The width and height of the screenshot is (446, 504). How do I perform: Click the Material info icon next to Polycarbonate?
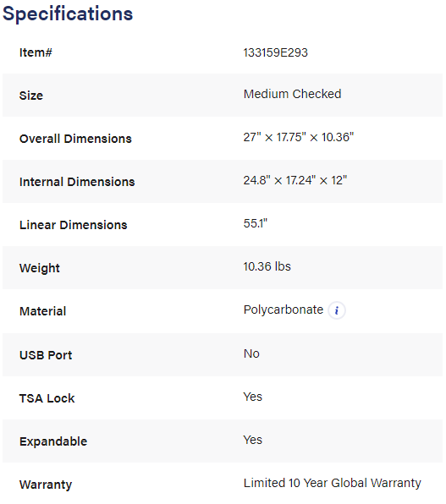coord(337,310)
